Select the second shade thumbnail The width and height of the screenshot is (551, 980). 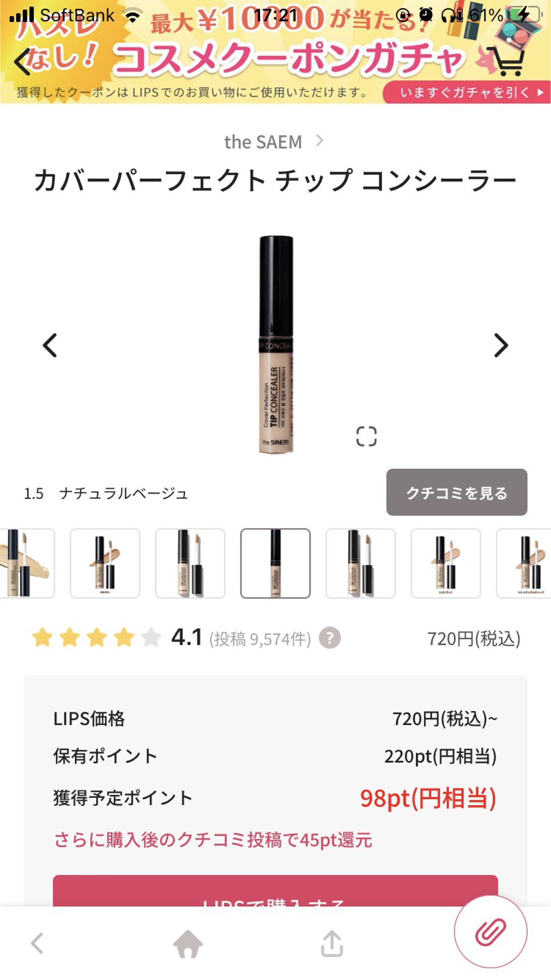coord(105,563)
